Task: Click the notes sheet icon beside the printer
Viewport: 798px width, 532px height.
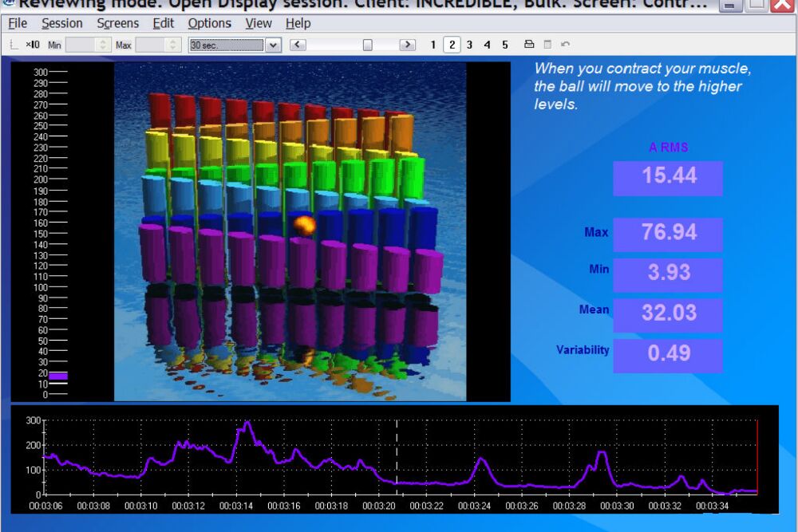Action: pyautogui.click(x=547, y=45)
